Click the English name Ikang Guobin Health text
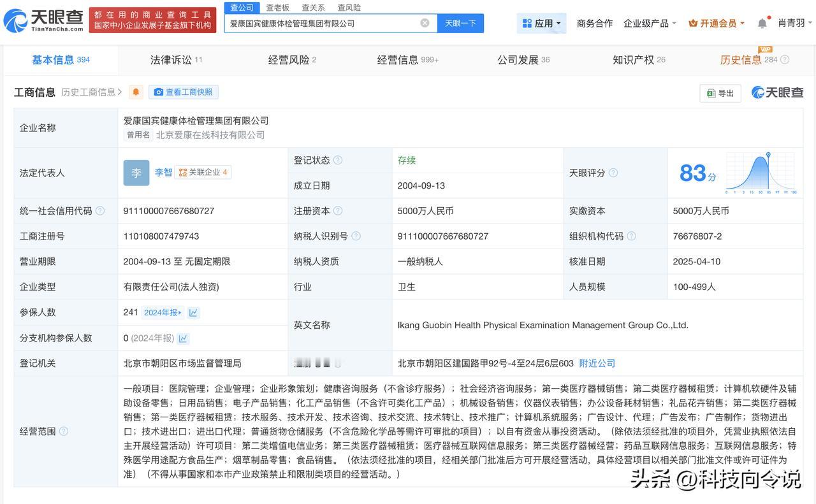Viewport: 816px width, 504px height. pyautogui.click(x=543, y=325)
